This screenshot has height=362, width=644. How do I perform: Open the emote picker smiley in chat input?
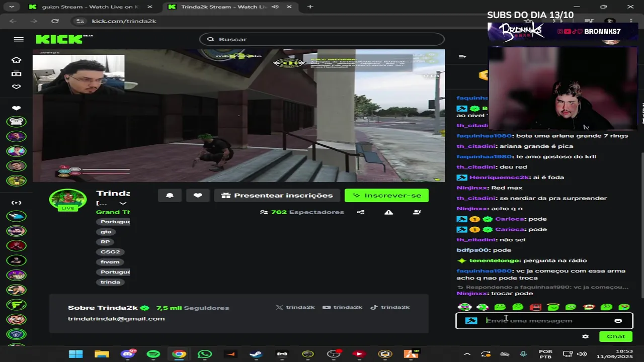tap(618, 321)
